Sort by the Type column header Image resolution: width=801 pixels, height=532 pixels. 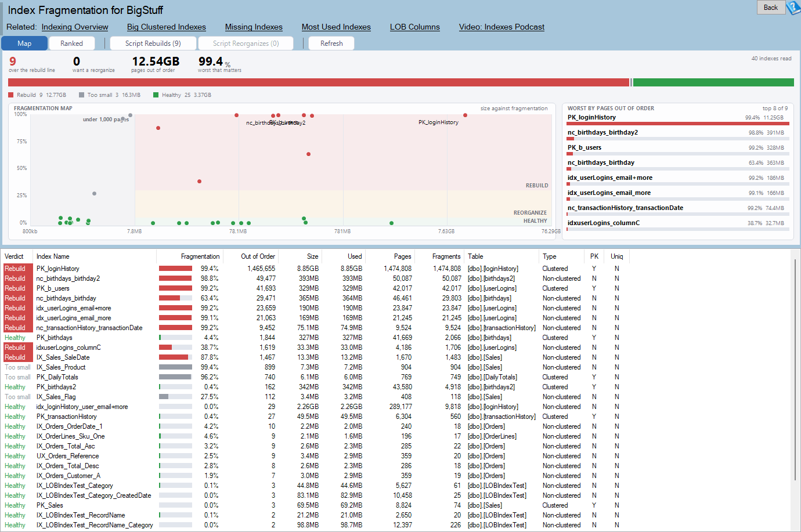point(562,256)
